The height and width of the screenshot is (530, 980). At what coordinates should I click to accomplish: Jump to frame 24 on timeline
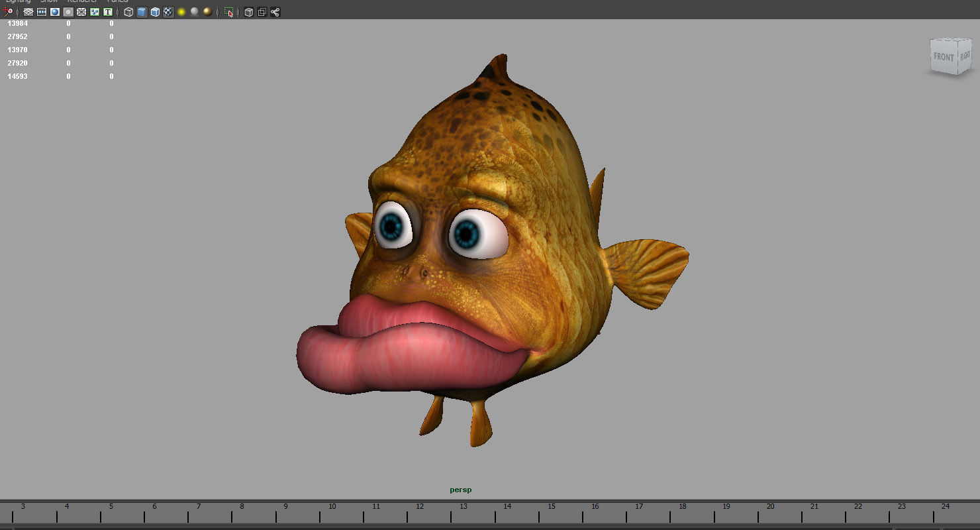945,506
